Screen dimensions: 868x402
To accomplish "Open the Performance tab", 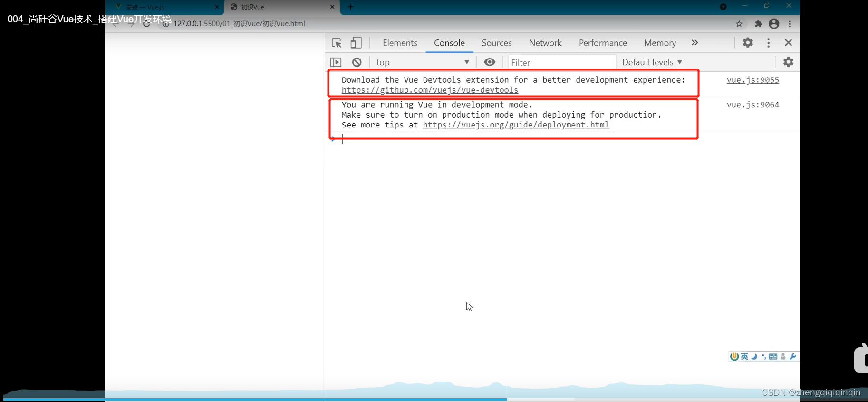I will (603, 43).
